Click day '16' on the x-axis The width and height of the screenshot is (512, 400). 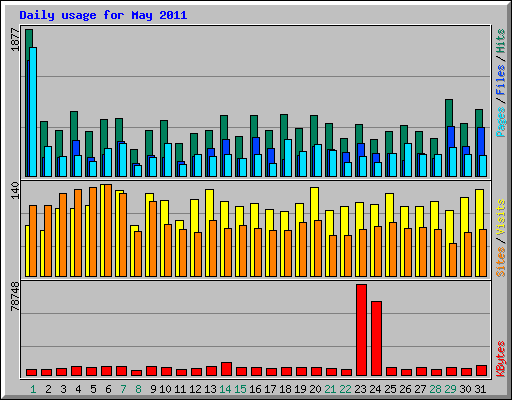[255, 389]
